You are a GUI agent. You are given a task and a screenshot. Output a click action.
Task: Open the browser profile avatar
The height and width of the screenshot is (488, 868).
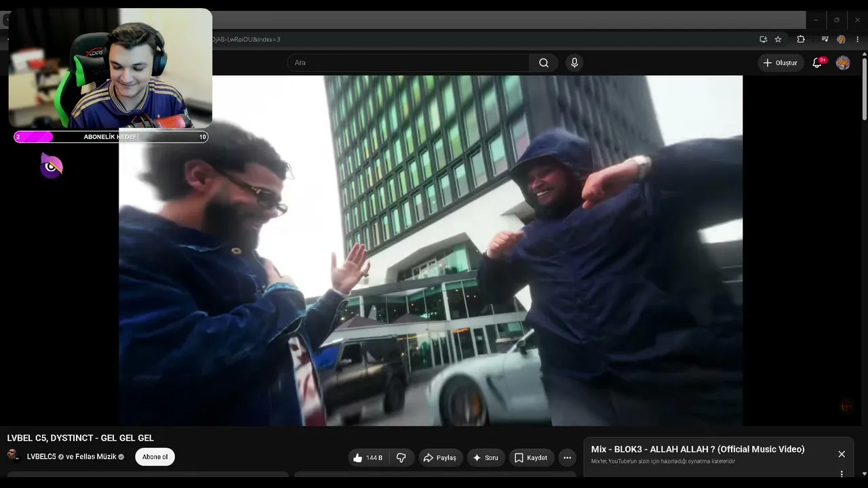click(x=842, y=39)
